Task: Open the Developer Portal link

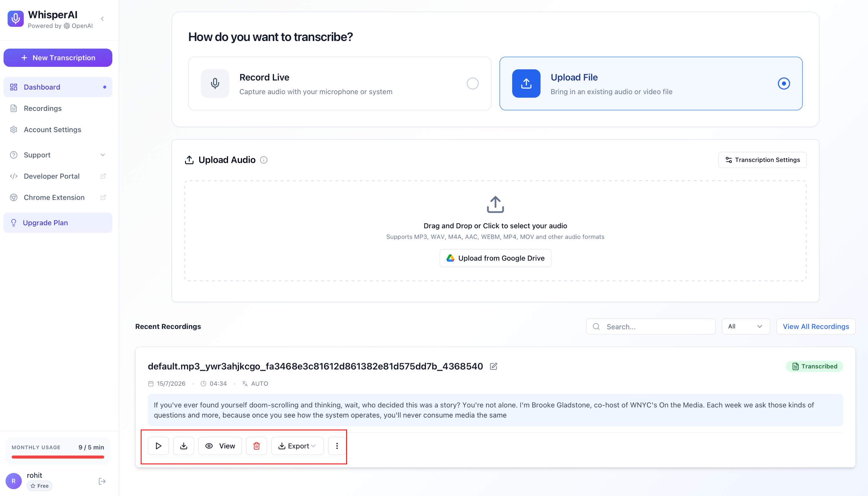Action: pyautogui.click(x=58, y=176)
